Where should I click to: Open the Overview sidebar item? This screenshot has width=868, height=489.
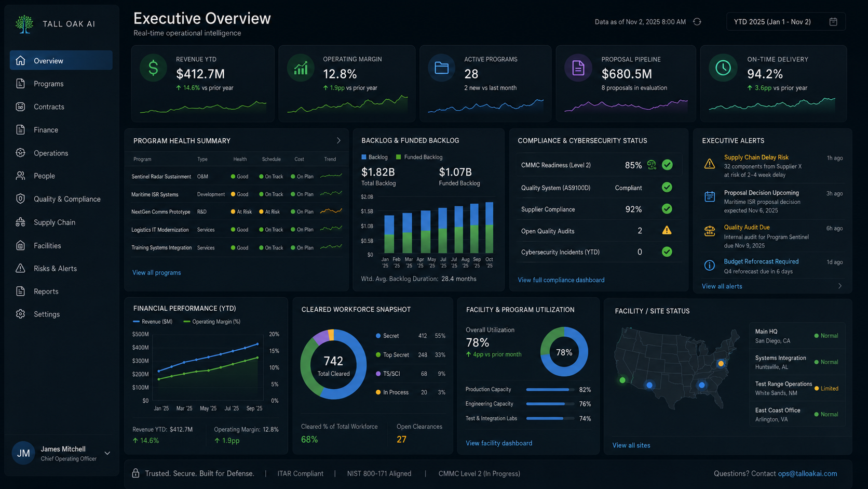click(x=61, y=60)
